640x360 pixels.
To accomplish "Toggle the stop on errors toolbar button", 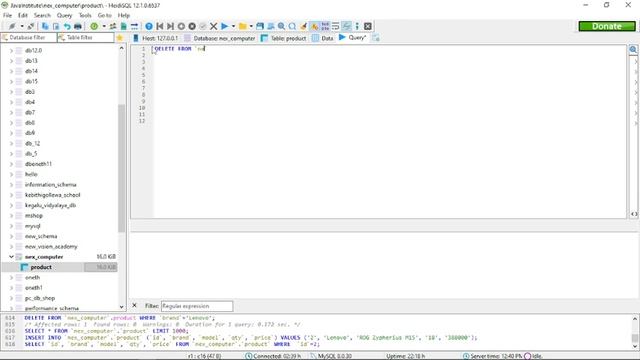I will click(x=314, y=26).
